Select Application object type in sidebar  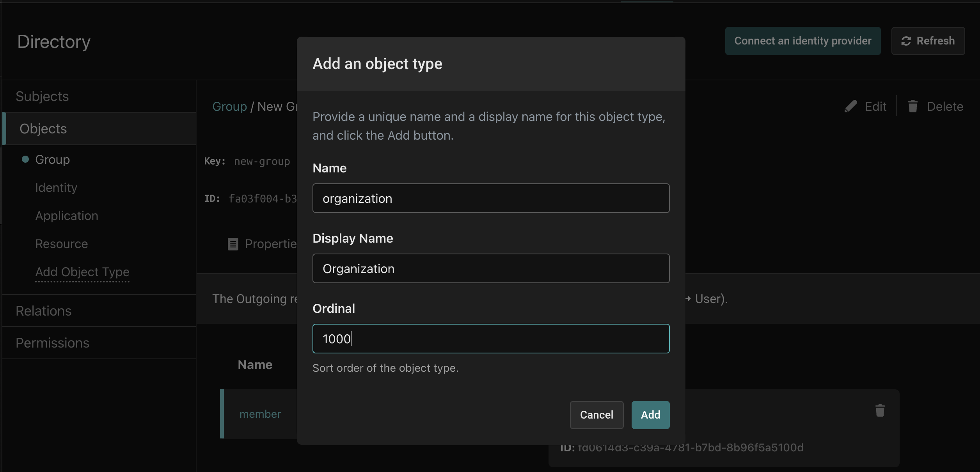tap(67, 216)
